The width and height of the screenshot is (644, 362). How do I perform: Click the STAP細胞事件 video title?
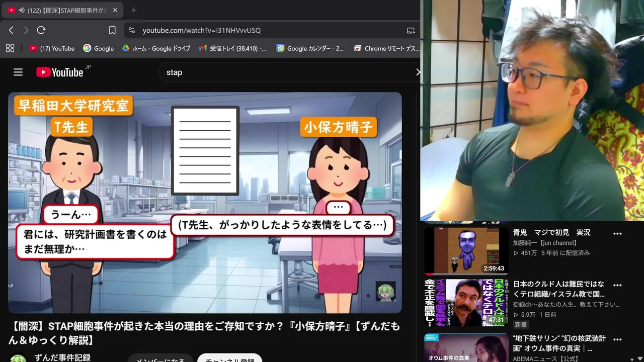pos(205,333)
